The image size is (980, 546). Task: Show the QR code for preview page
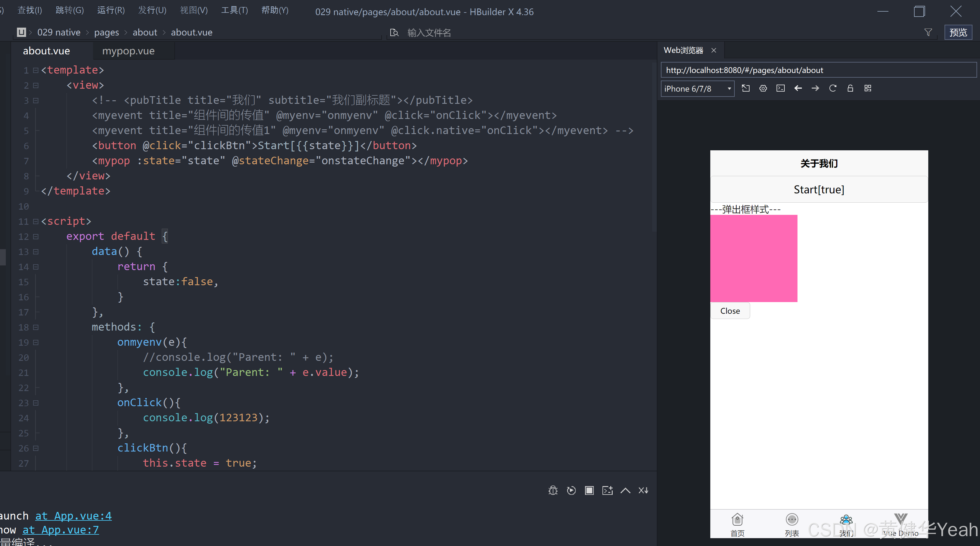(868, 88)
